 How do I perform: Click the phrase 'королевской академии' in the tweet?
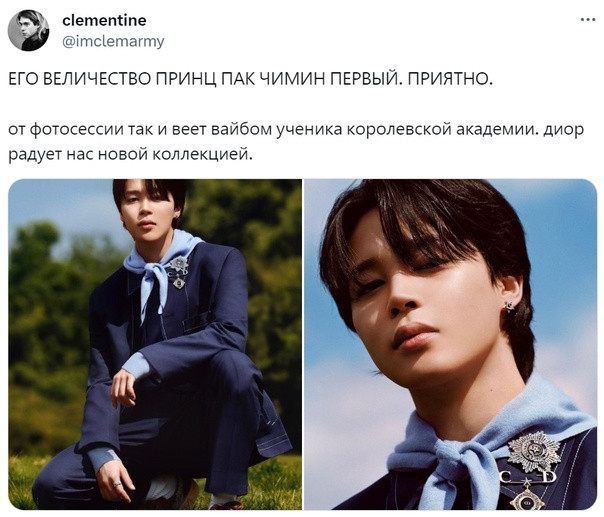tap(443, 130)
